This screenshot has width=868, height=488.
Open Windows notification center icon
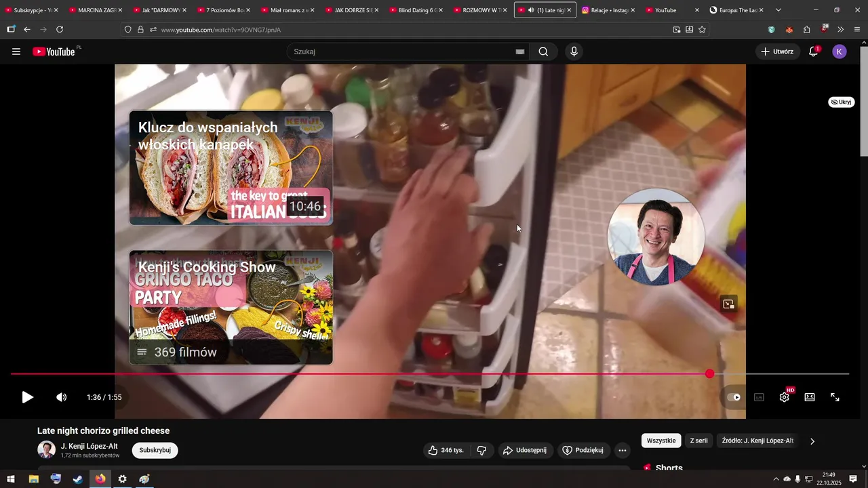coord(853,479)
